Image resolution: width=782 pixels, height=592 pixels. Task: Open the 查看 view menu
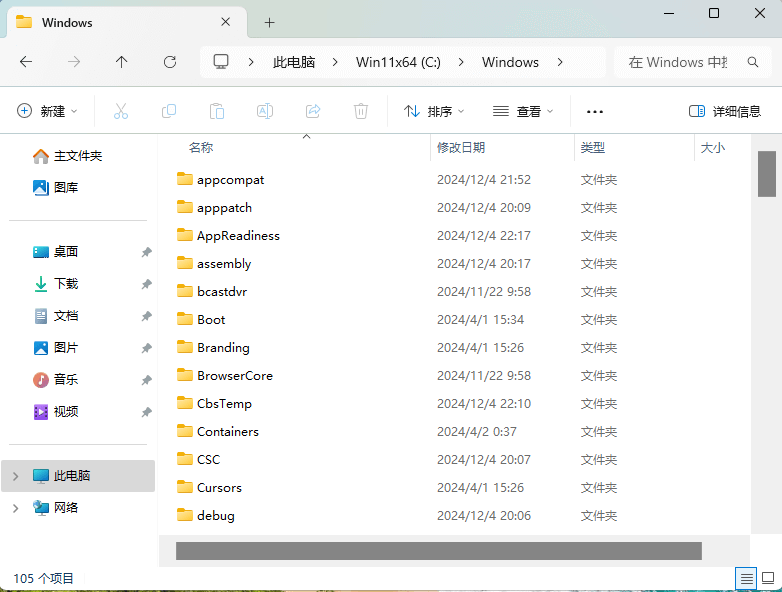point(523,111)
